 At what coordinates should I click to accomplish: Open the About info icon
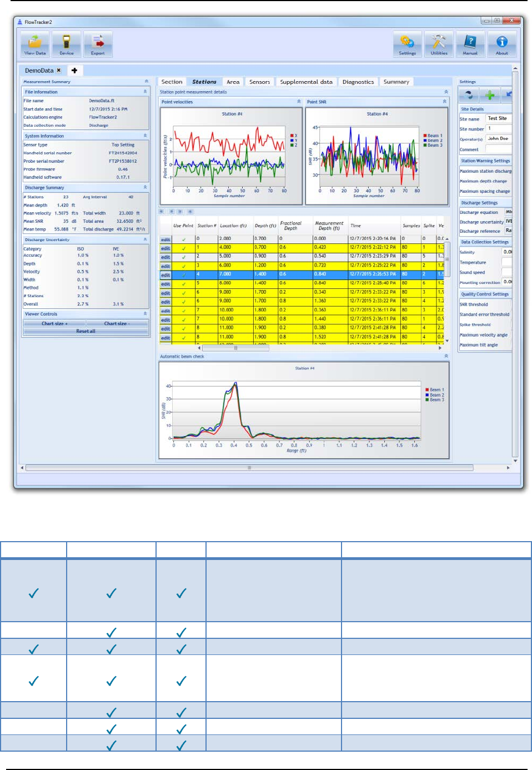click(502, 44)
